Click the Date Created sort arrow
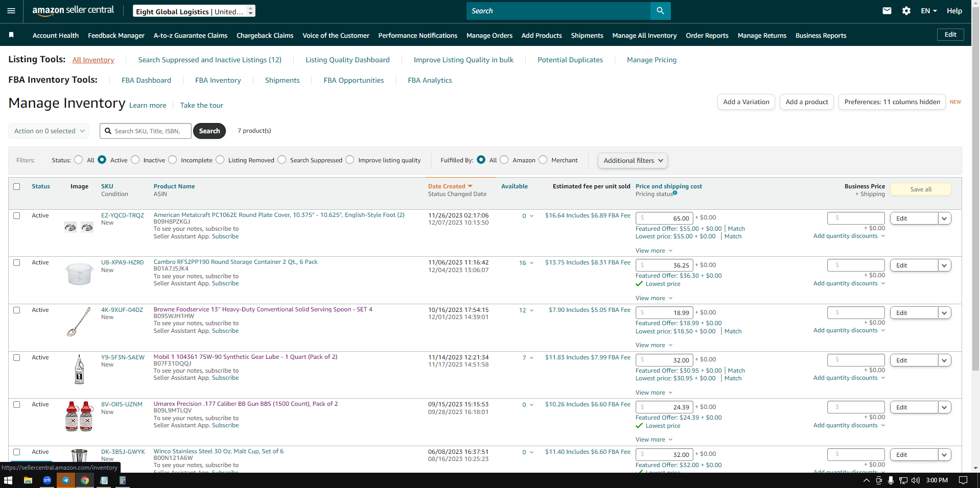 click(x=470, y=186)
